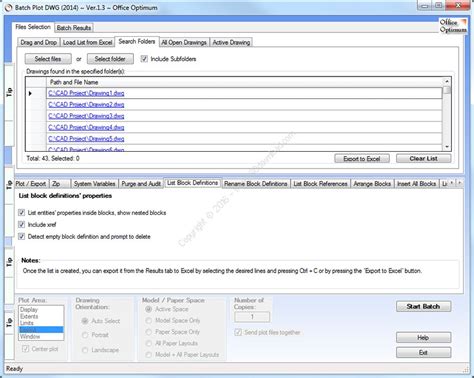Open the Search Folders tab
This screenshot has width=474, height=378.
[x=137, y=42]
